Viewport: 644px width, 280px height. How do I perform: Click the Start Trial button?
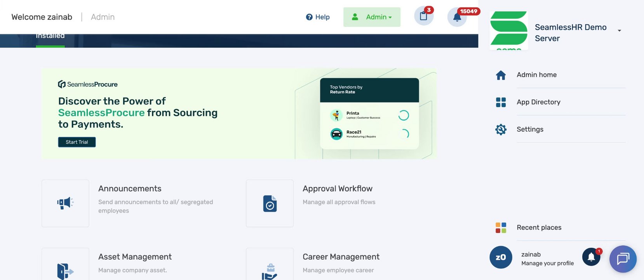77,142
